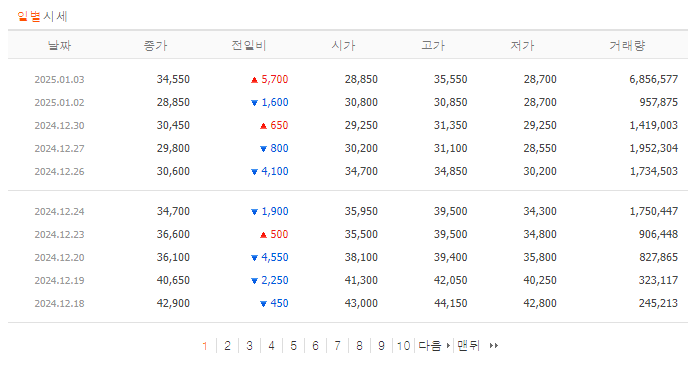Screen dimensions: 699x385
Task: Click the double-arrow last page icon
Action: 493,346
